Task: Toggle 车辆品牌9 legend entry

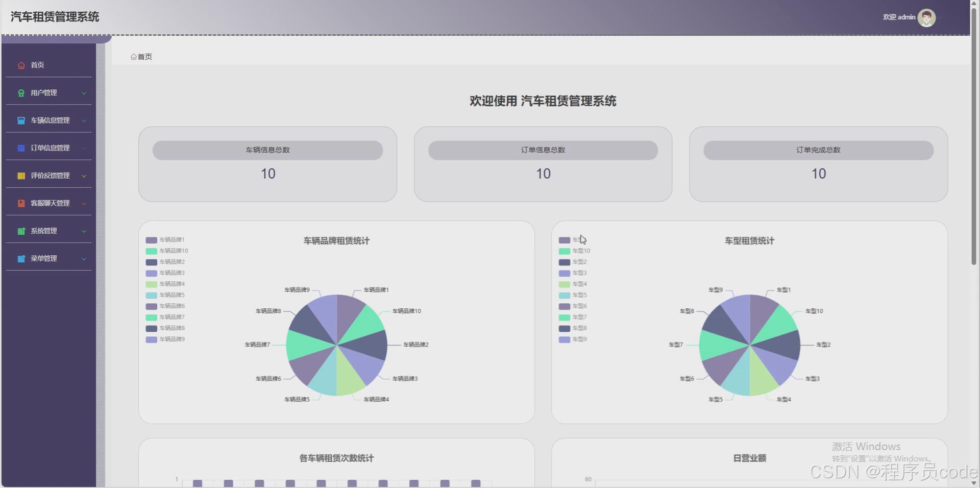Action: tap(165, 339)
